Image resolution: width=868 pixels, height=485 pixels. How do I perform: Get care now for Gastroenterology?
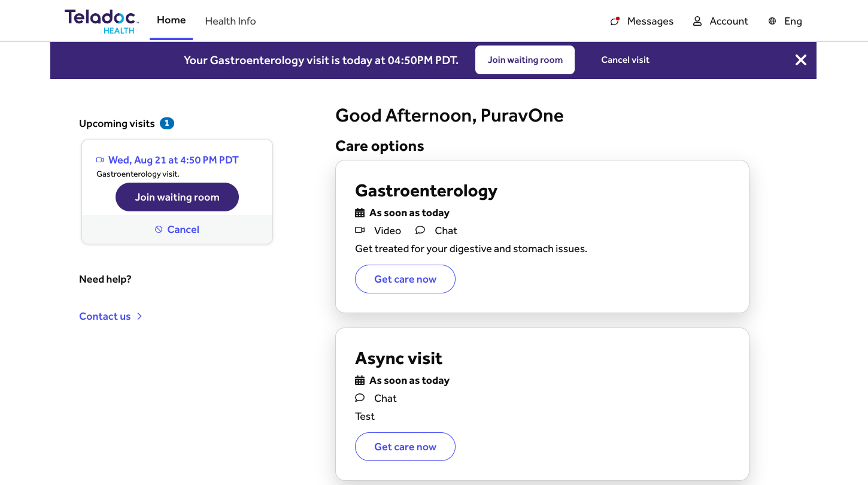click(405, 279)
